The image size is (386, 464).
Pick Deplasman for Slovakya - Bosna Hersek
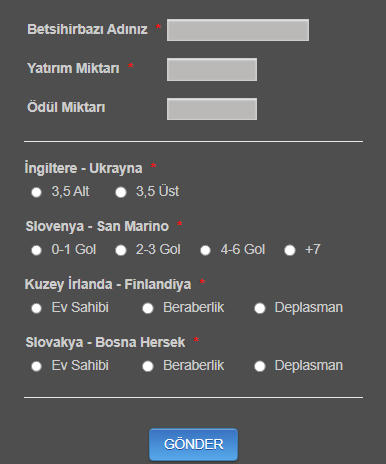[260, 366]
